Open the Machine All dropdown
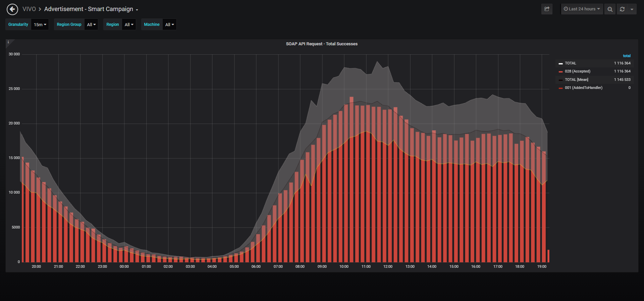This screenshot has width=644, height=301. [x=169, y=24]
